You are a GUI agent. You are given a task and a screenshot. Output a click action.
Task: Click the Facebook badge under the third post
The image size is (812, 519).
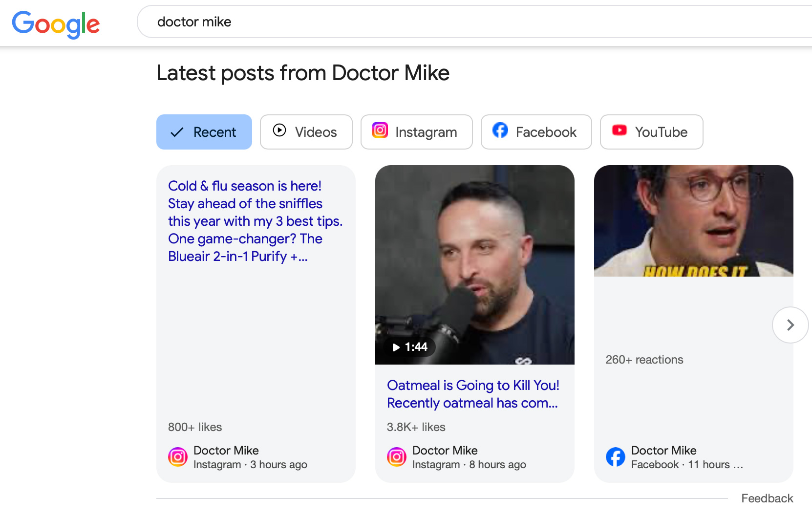click(x=616, y=457)
